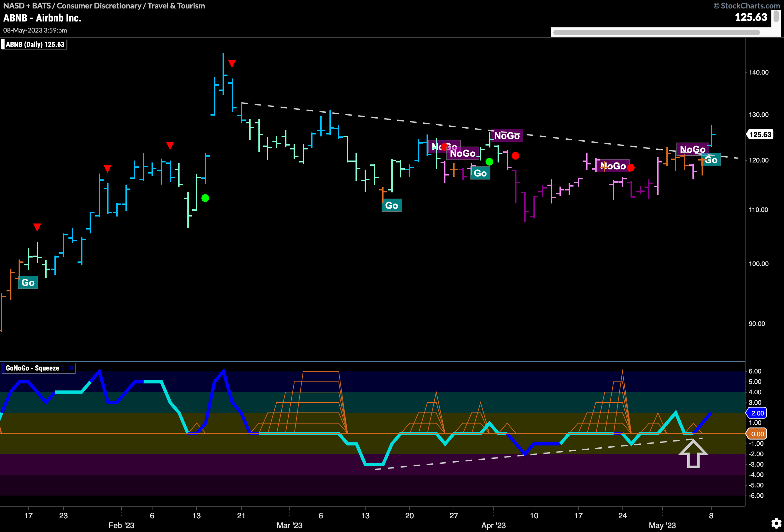Click the green dot beside the April Go label

pos(489,162)
